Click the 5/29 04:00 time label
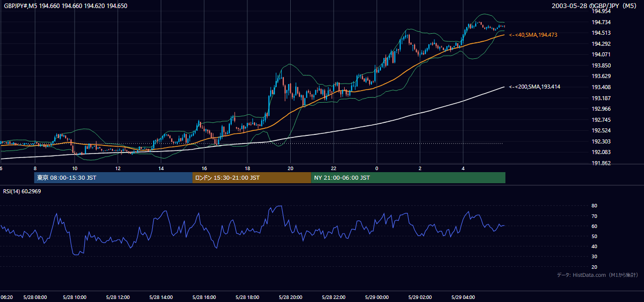The width and height of the screenshot is (644, 302). coord(463,297)
